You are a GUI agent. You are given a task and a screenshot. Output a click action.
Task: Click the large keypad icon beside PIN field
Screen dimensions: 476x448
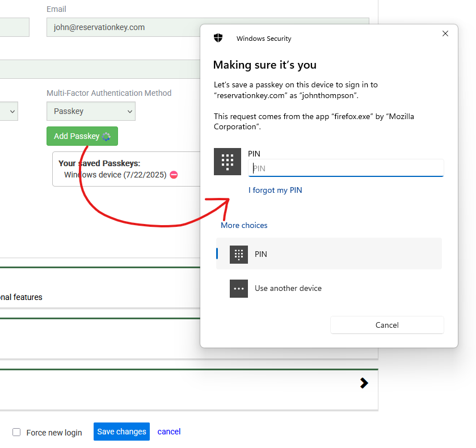(228, 162)
